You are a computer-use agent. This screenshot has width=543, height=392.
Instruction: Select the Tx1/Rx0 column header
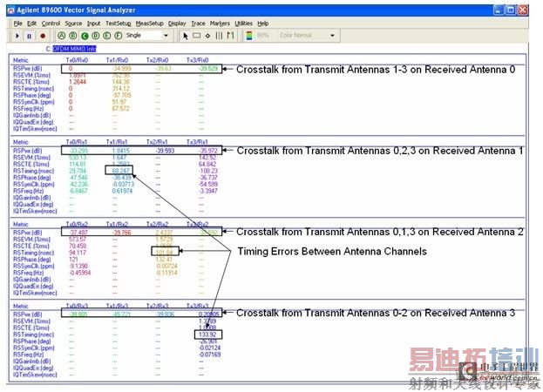click(117, 60)
